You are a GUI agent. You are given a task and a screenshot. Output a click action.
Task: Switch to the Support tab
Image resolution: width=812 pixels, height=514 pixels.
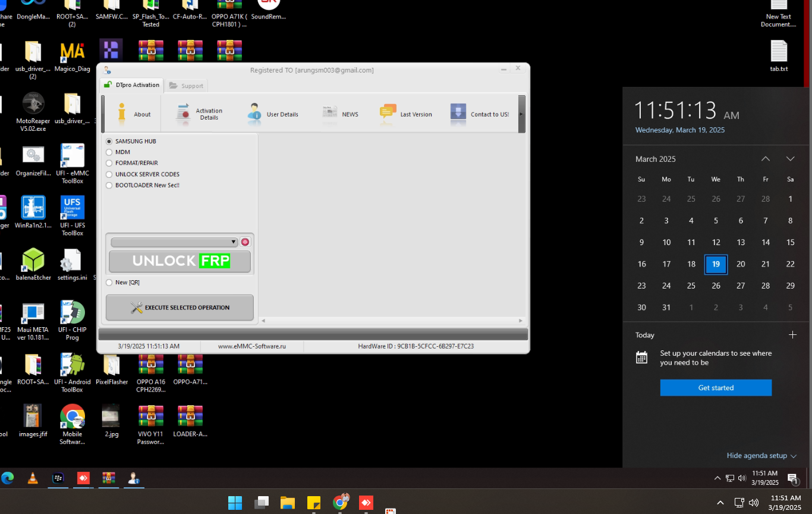[x=186, y=86]
